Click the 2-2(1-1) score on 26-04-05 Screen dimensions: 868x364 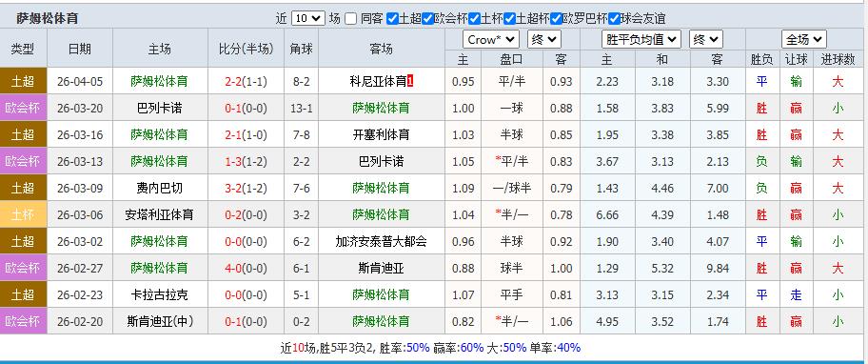(246, 81)
